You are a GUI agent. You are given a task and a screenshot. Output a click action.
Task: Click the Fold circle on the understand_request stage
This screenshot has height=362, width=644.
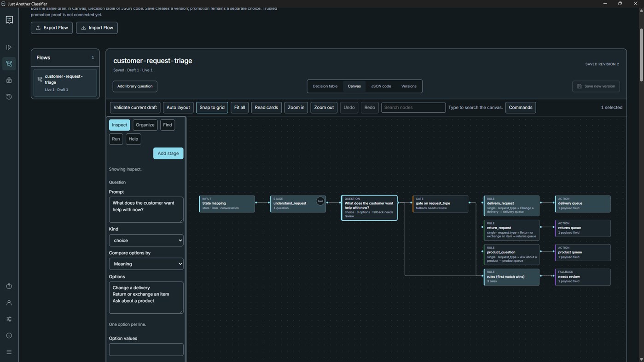320,201
